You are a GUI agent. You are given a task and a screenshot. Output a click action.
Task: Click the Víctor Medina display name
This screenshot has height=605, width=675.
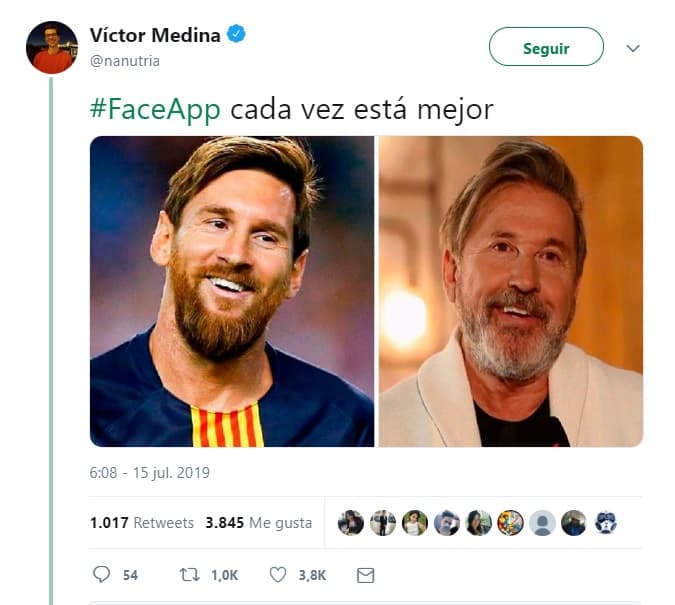154,36
